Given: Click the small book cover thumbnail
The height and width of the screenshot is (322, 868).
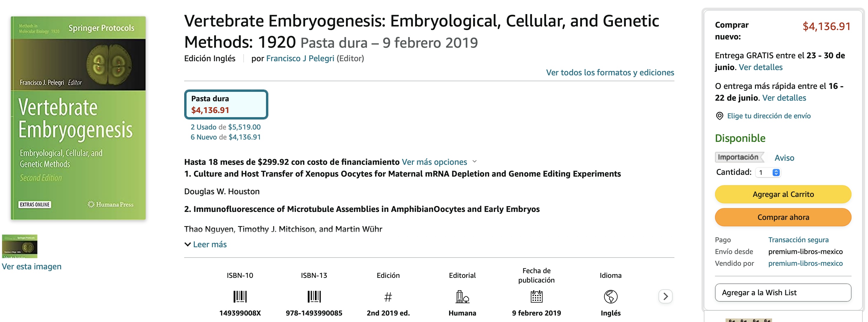Looking at the screenshot, I should [19, 246].
